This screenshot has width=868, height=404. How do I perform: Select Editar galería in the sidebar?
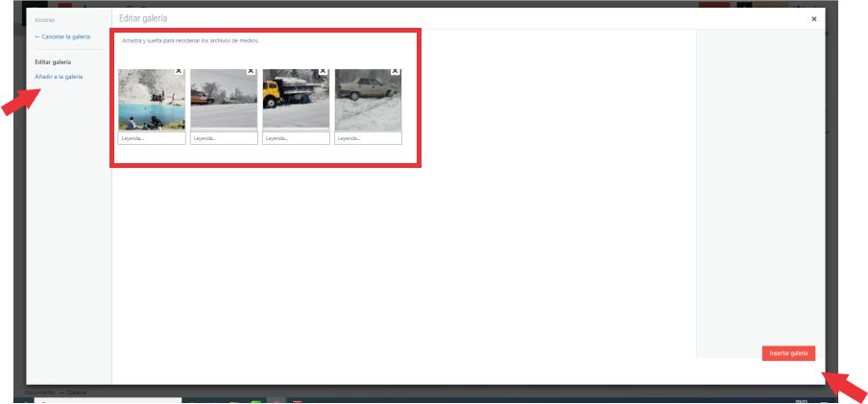53,62
